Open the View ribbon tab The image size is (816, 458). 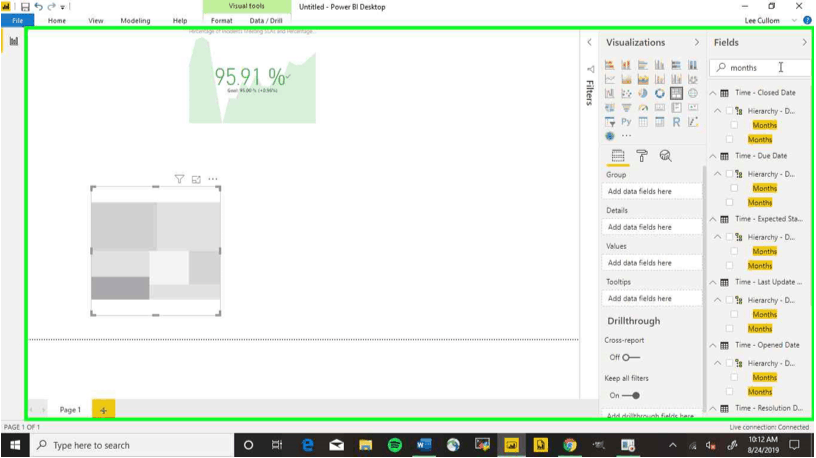tap(96, 20)
